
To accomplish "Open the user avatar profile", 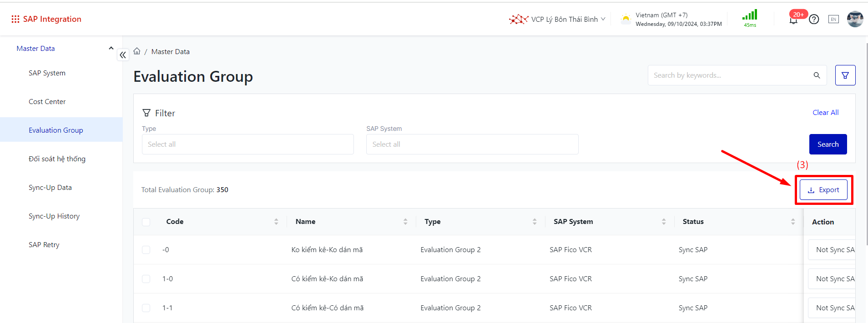I will (x=855, y=19).
